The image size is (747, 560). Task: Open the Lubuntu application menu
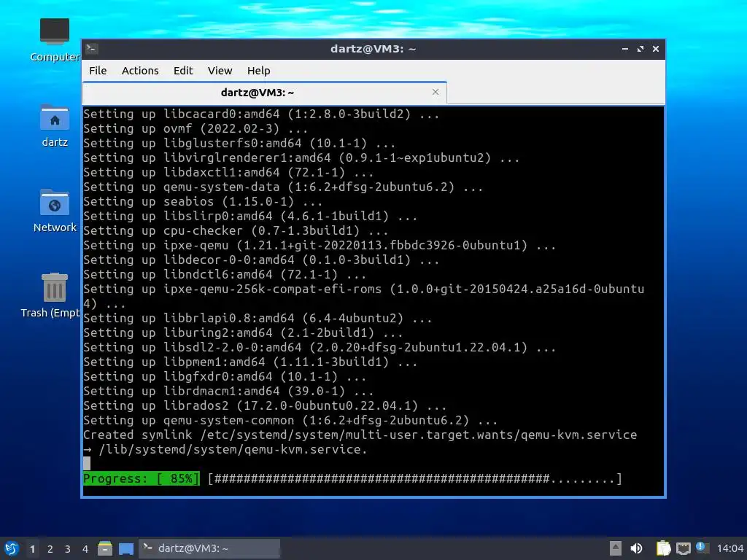[12, 548]
